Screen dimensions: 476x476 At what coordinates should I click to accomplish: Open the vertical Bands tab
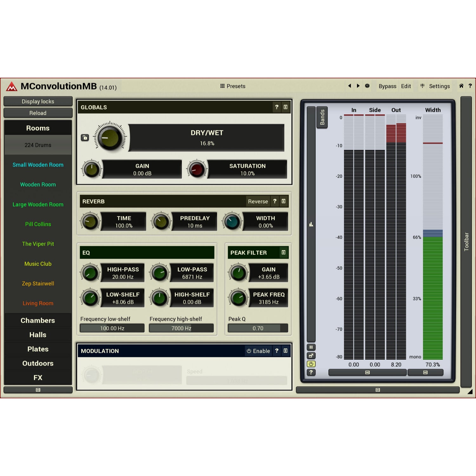coord(322,117)
